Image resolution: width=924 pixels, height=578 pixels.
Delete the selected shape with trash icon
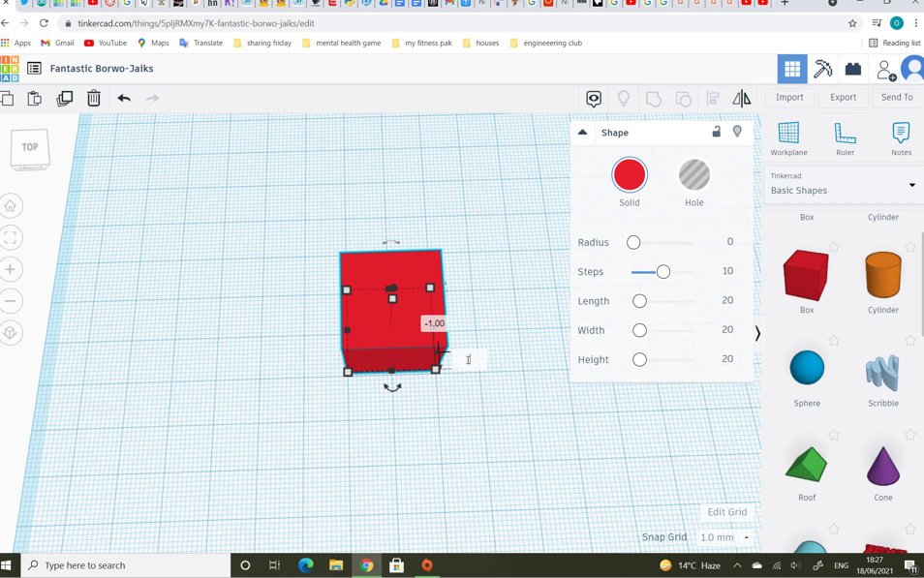coord(93,98)
